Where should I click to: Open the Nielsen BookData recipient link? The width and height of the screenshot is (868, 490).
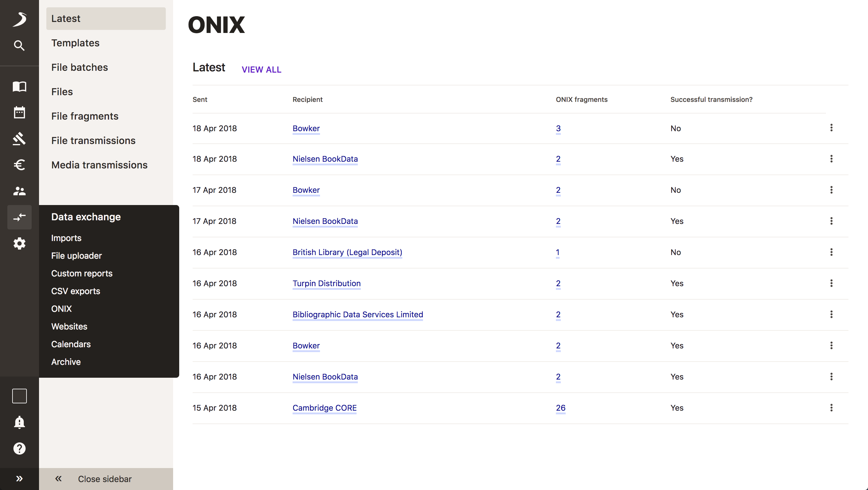pos(325,159)
